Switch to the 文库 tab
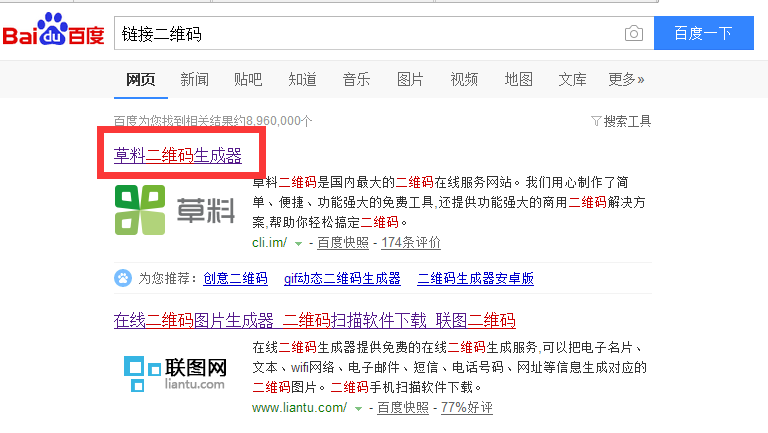768x433 pixels. pyautogui.click(x=572, y=79)
